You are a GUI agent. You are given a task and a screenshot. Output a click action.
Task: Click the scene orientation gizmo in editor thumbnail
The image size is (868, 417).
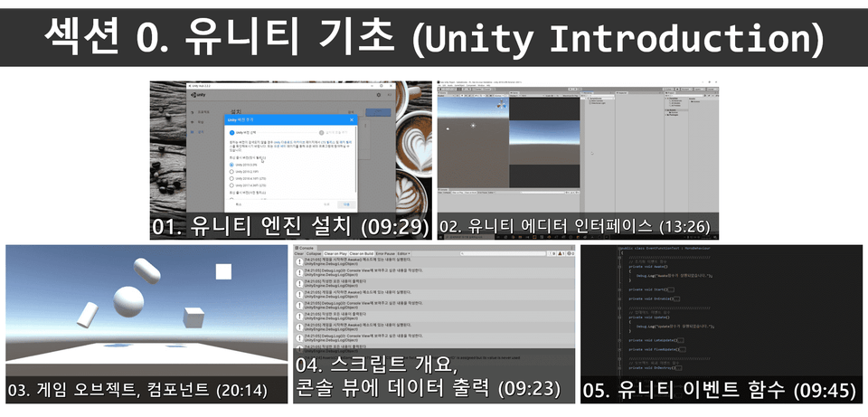501,104
